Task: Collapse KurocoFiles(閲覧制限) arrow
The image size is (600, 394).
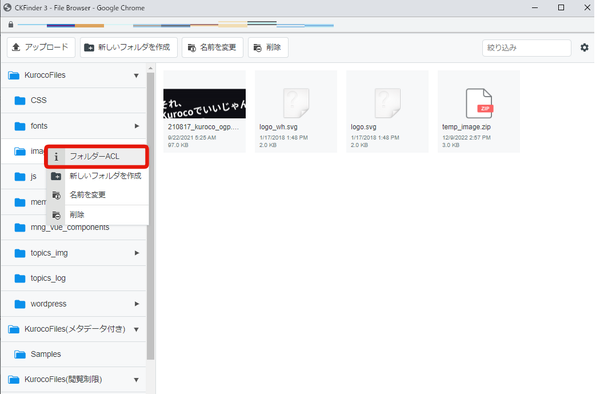Action: [136, 380]
